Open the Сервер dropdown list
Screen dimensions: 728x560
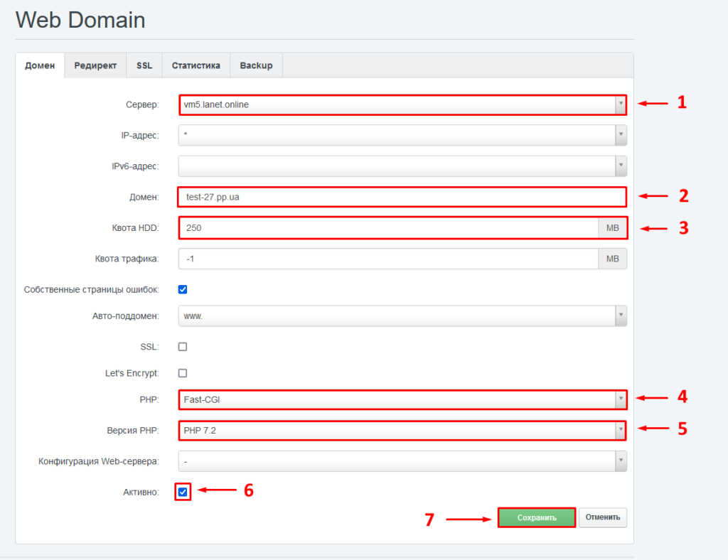pos(402,104)
